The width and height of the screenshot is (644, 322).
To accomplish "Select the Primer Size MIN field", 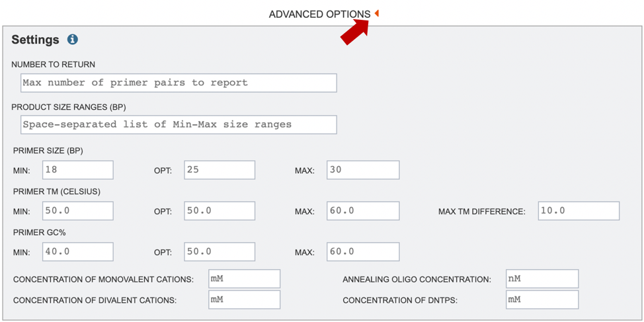I will pos(78,170).
